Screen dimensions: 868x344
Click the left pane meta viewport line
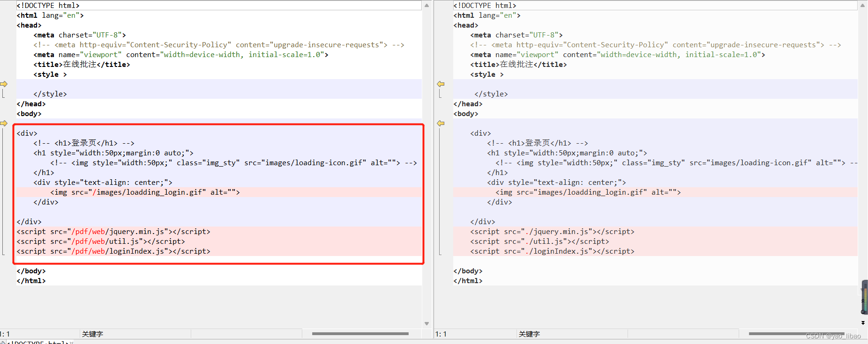pyautogui.click(x=181, y=55)
